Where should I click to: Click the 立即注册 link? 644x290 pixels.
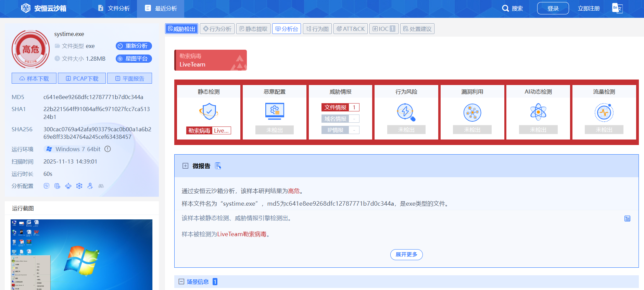tap(589, 8)
